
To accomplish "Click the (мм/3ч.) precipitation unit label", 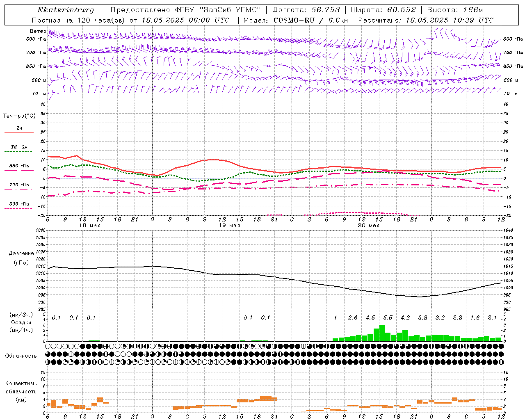I will click(21, 315).
